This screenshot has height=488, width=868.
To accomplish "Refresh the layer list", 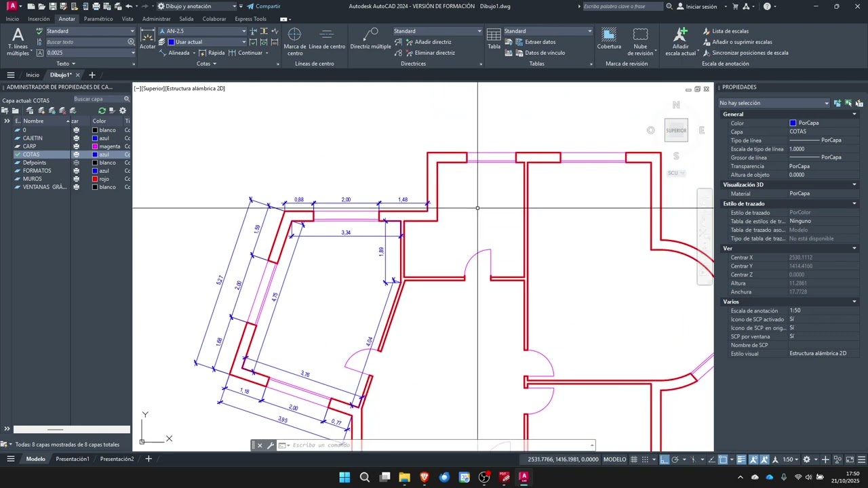I will [x=102, y=110].
